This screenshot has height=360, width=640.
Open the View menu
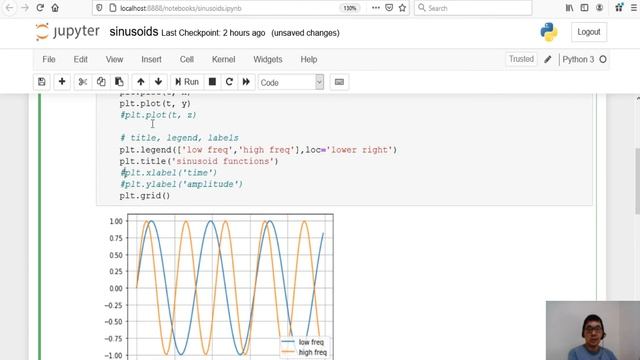pos(114,60)
